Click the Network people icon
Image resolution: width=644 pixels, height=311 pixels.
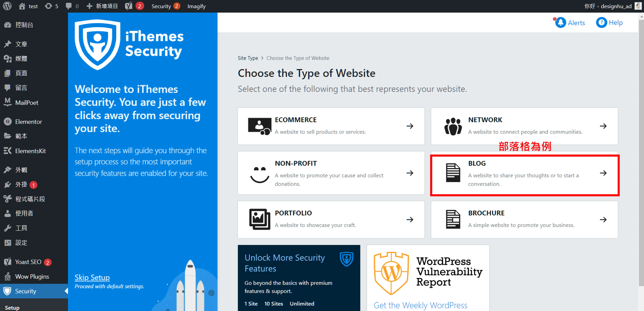[x=453, y=126]
